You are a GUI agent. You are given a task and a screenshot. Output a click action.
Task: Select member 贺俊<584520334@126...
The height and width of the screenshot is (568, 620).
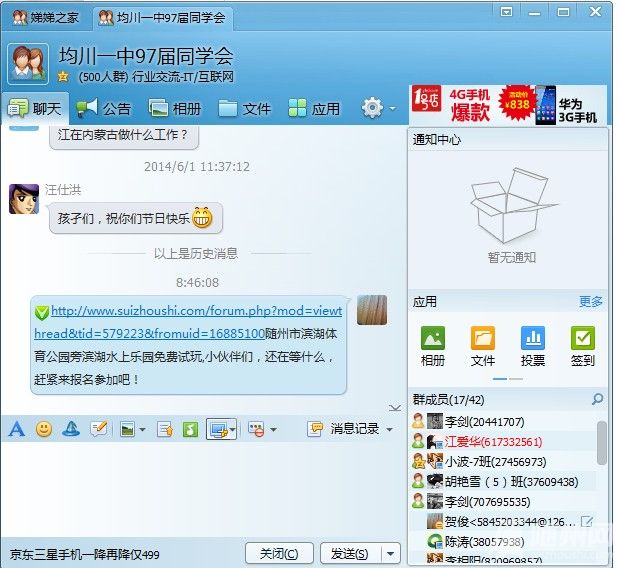click(504, 522)
